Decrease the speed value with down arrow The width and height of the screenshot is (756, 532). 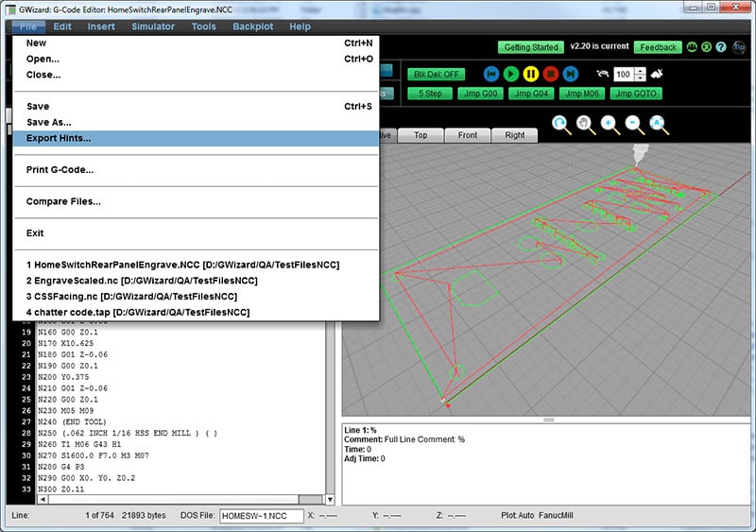tap(641, 77)
